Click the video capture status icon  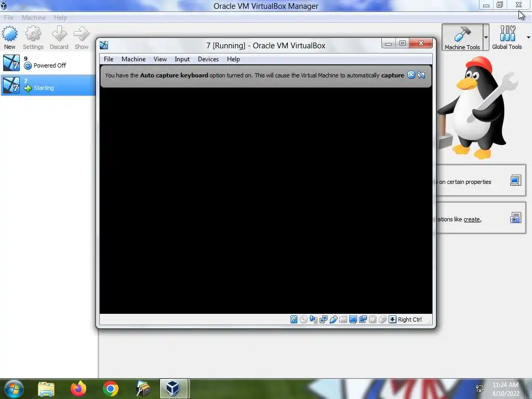pos(363,320)
